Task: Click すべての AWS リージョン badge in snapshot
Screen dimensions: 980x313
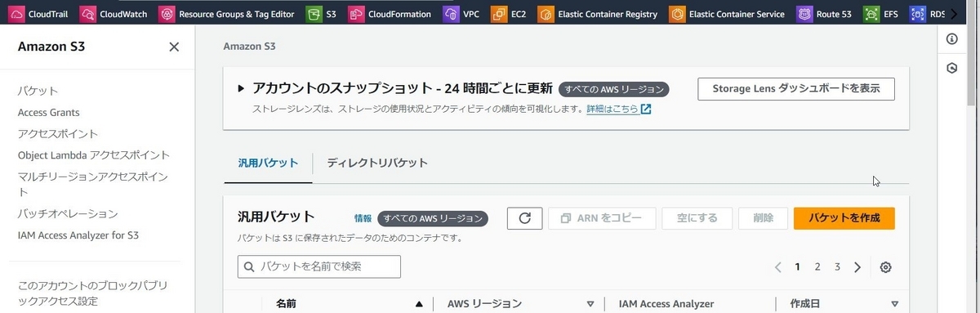Action: (615, 89)
